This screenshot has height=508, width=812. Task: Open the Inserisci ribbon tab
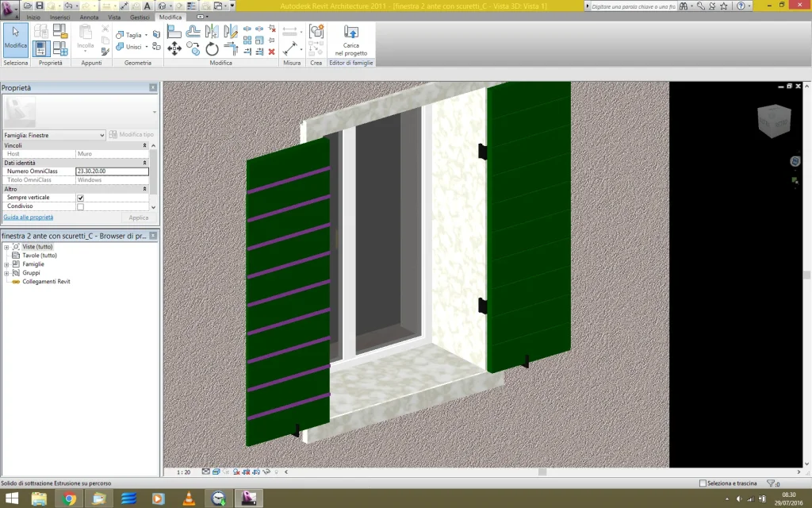[59, 17]
